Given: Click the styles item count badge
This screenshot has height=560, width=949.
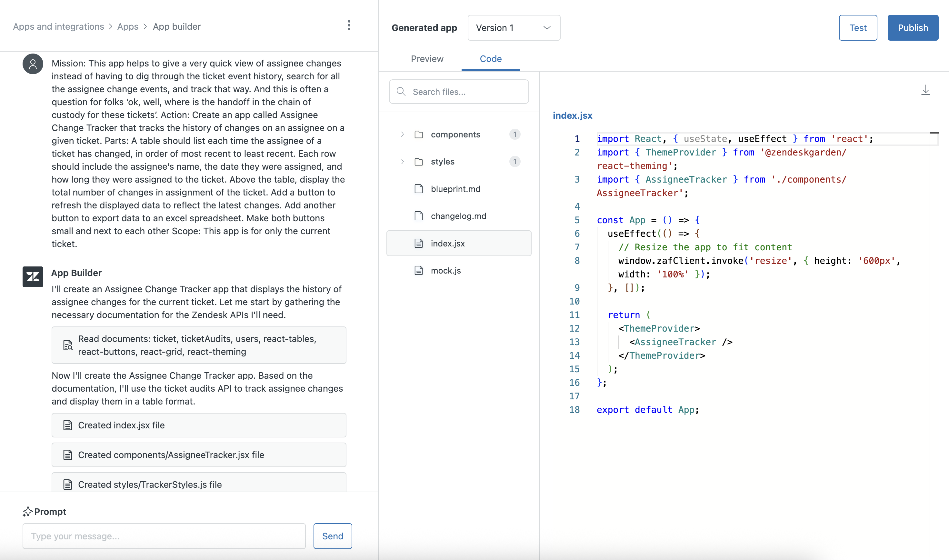Looking at the screenshot, I should [x=515, y=162].
